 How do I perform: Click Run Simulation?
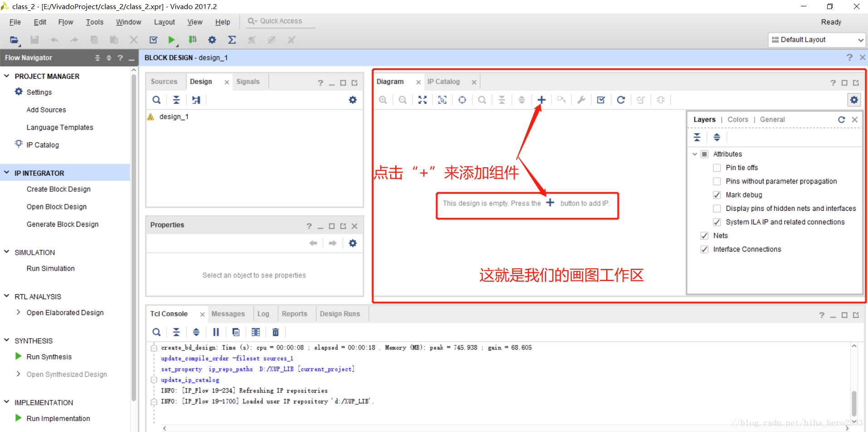point(50,268)
